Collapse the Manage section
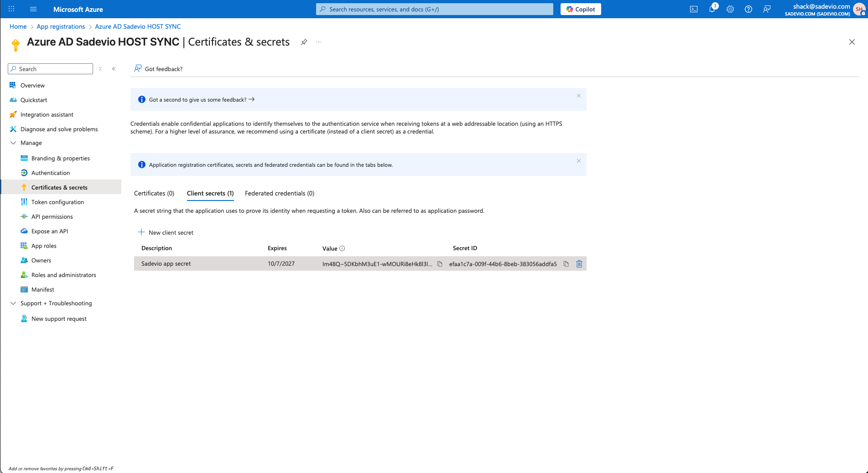868x473 pixels. point(13,143)
